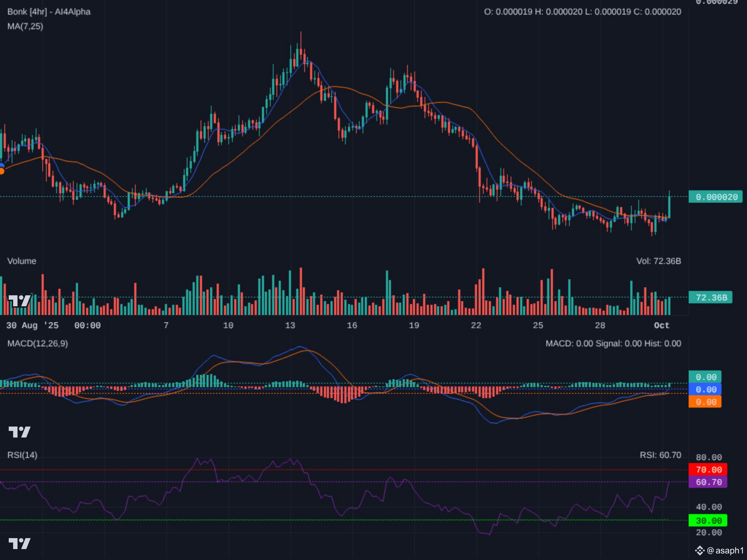Click the 72.36B volume axis label
The width and height of the screenshot is (747, 560).
(x=710, y=297)
